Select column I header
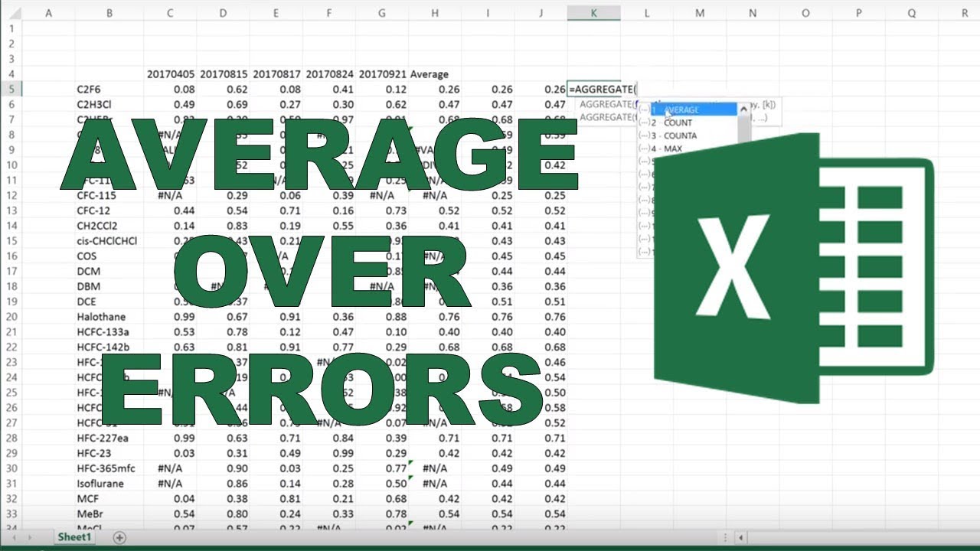This screenshot has width=980, height=551. point(487,13)
